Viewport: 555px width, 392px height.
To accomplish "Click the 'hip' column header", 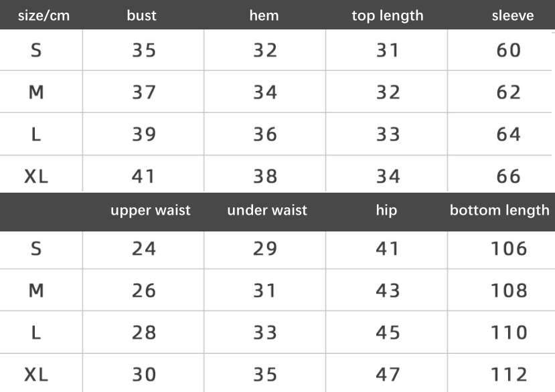I will pos(386,211).
